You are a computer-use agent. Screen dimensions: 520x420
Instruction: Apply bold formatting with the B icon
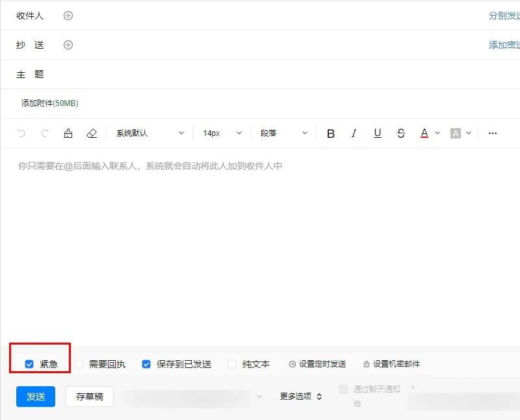[x=331, y=133]
